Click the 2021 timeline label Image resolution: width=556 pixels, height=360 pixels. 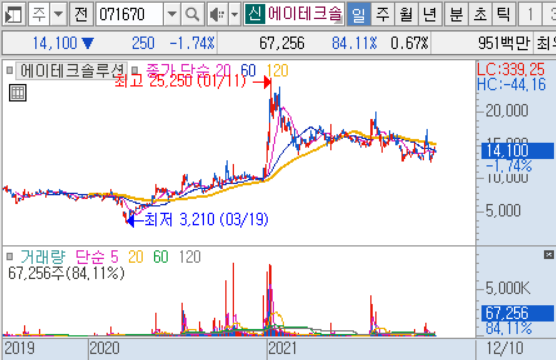(x=283, y=348)
